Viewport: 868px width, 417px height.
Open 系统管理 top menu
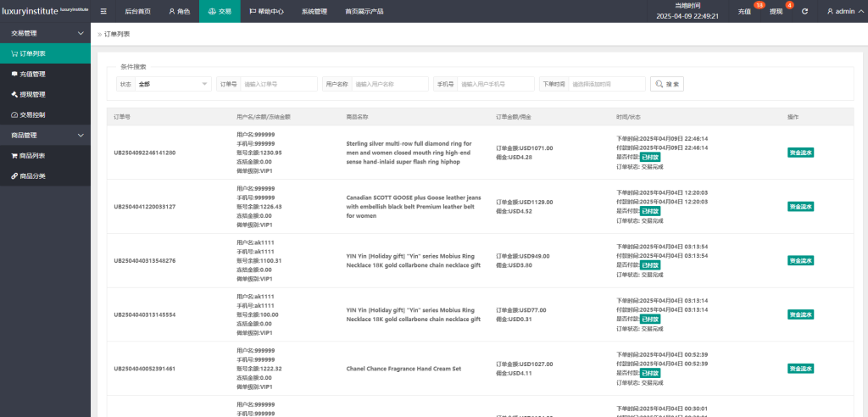tap(314, 11)
